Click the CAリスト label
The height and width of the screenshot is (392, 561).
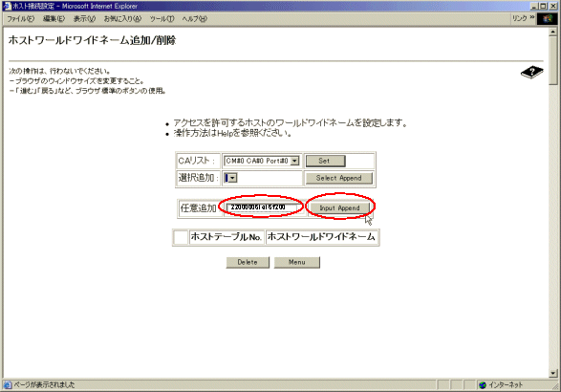click(197, 161)
